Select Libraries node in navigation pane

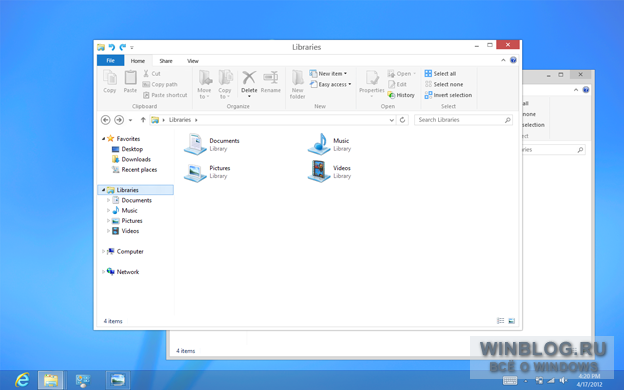point(136,190)
